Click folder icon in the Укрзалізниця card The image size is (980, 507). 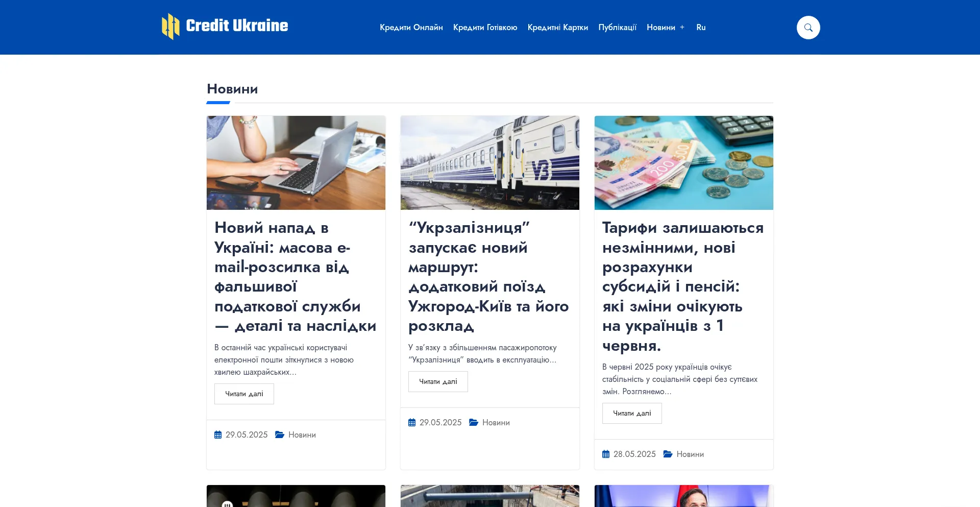[474, 422]
